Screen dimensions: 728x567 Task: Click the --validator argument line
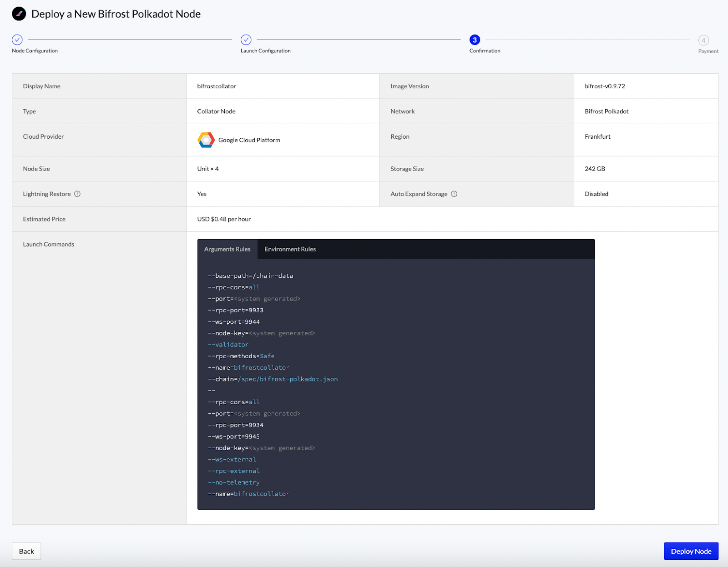228,345
